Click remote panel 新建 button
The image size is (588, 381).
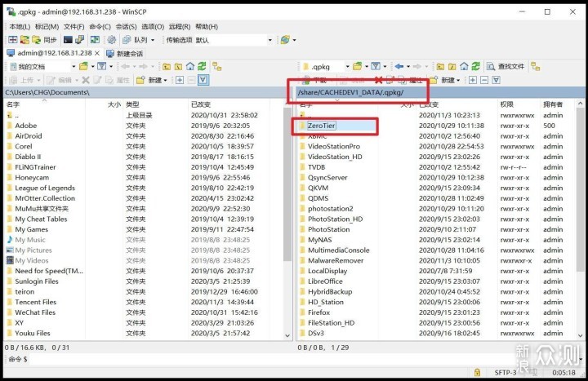pos(445,80)
